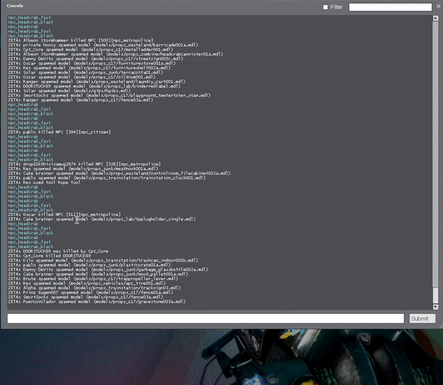Select line DOORSTUCK89 spawned binderredlabel.mdl

(94, 86)
